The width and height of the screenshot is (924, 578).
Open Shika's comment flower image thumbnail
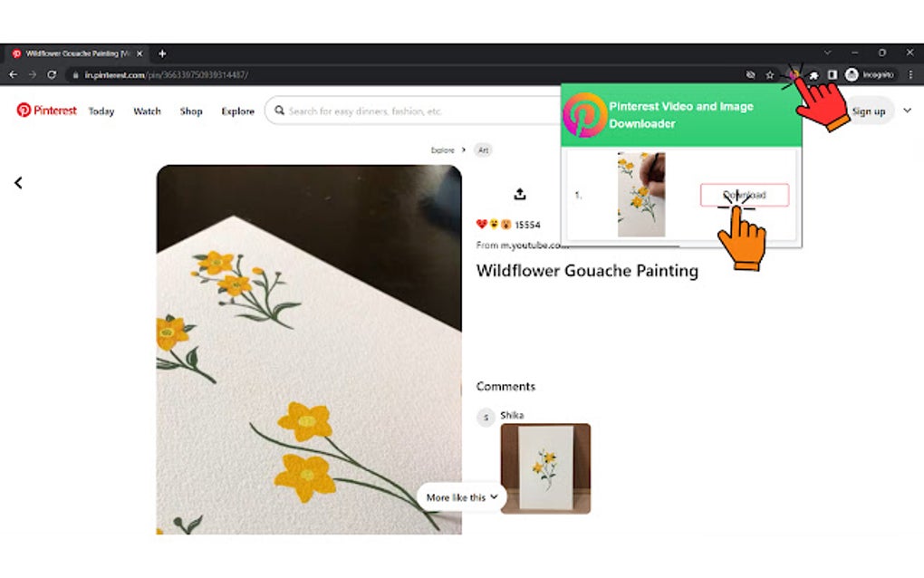point(545,468)
